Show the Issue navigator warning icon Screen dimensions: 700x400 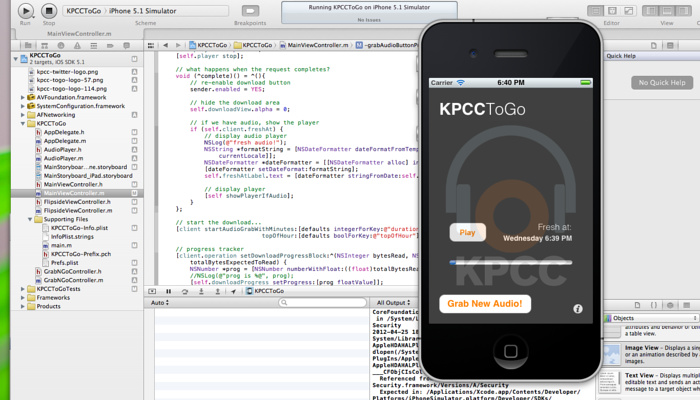pos(77,46)
